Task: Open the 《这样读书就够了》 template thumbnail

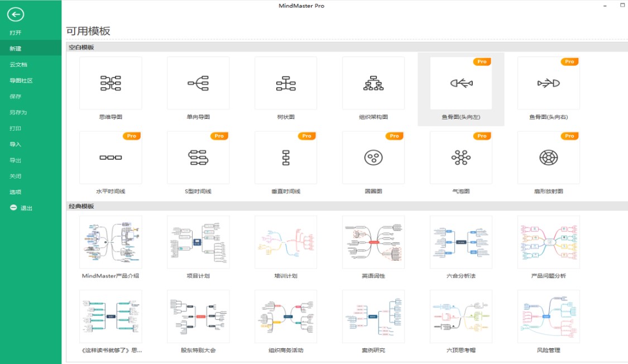Action: pyautogui.click(x=111, y=317)
